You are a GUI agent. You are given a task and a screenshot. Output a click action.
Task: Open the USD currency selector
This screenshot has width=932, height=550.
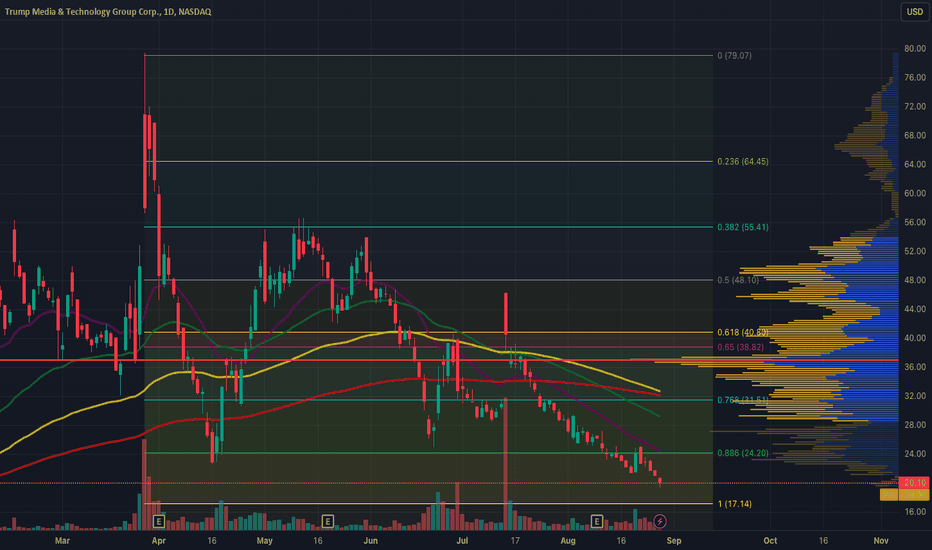tap(915, 12)
